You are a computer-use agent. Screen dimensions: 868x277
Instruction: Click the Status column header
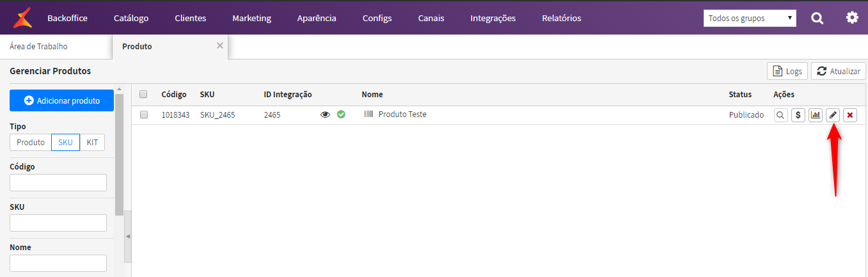pos(740,94)
